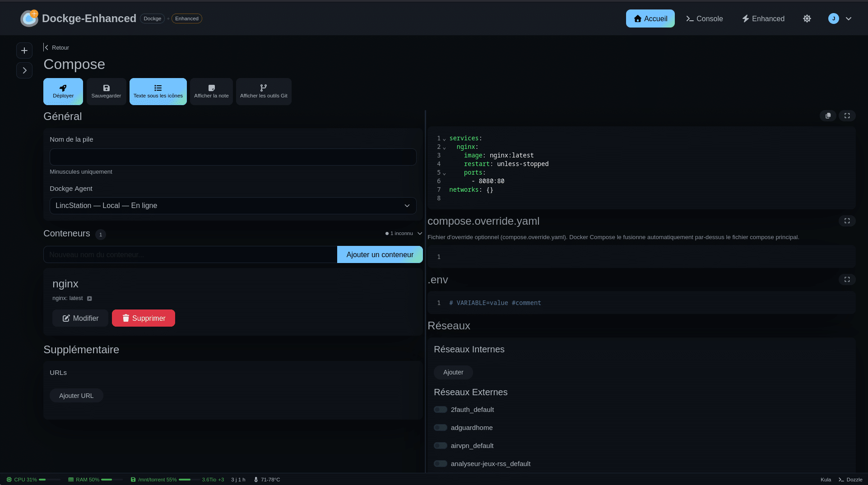Toggle Texte sous les icônes
This screenshot has width=868, height=485.
pyautogui.click(x=158, y=92)
